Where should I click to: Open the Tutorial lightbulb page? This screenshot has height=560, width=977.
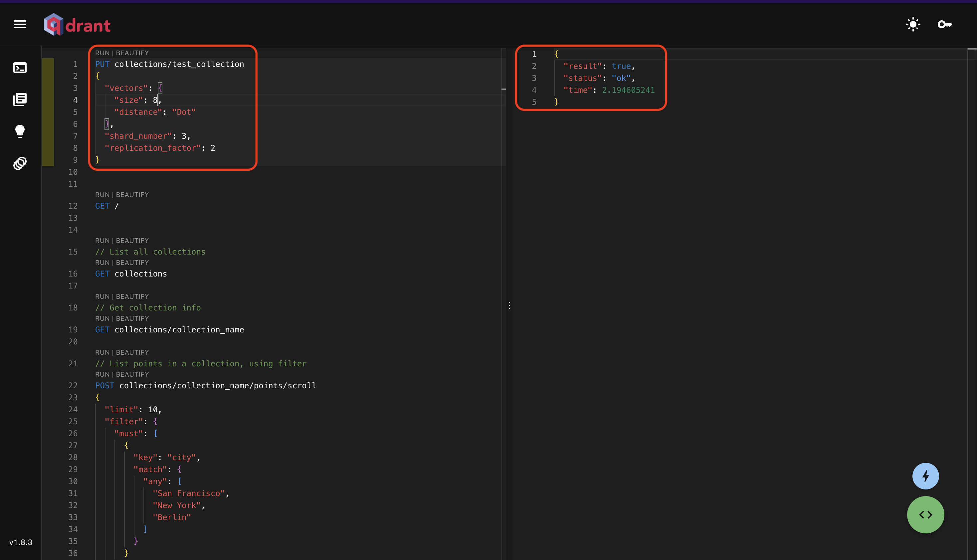click(20, 131)
